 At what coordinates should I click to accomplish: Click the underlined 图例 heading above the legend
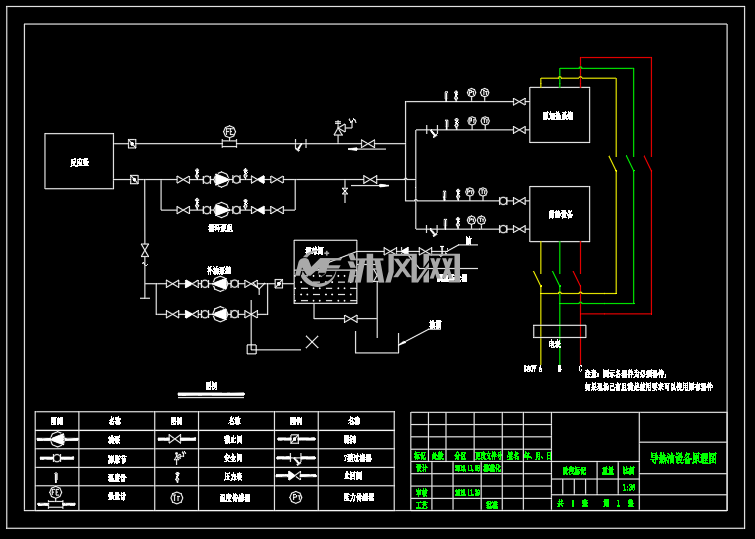tap(211, 386)
